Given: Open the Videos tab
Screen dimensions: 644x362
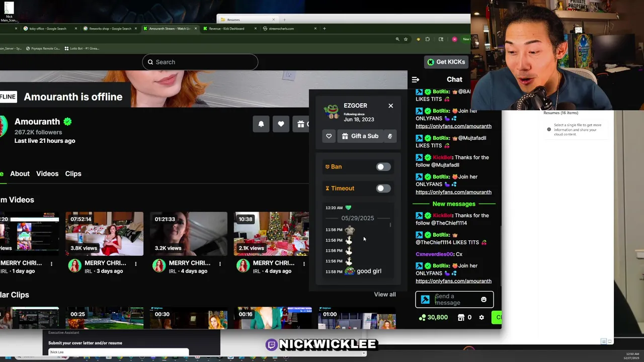Looking at the screenshot, I should pyautogui.click(x=47, y=173).
